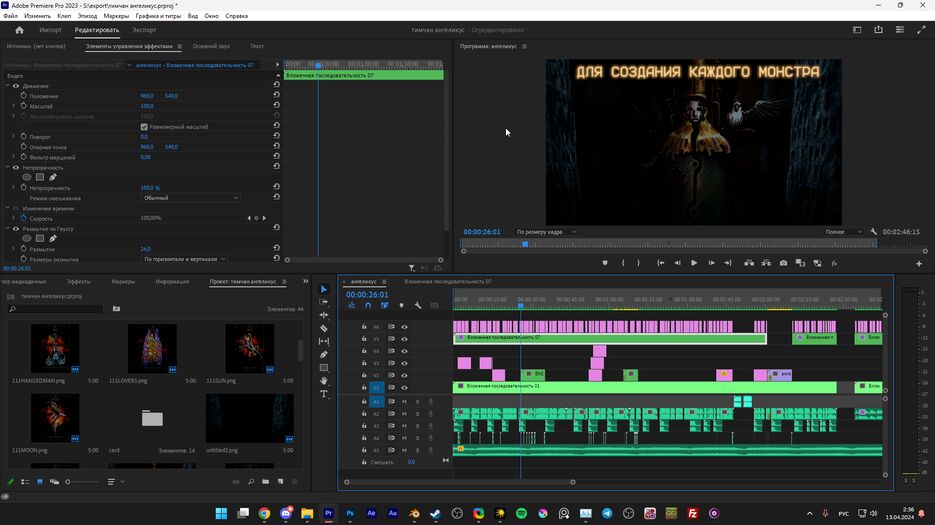Open playback resolution dropdown
The image size is (935, 525).
point(843,232)
